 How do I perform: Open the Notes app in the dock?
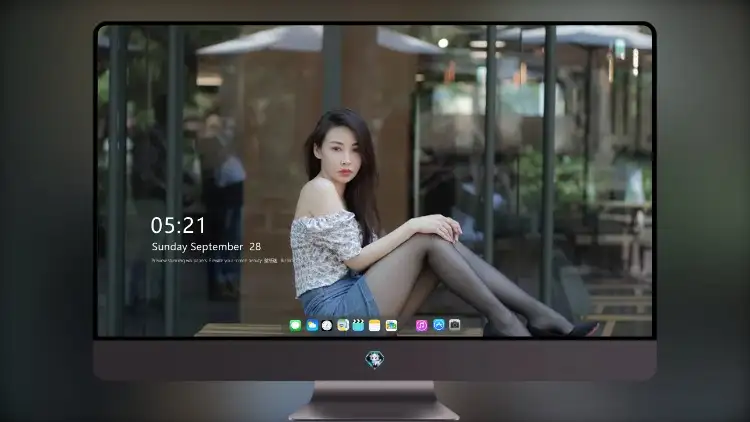(375, 325)
